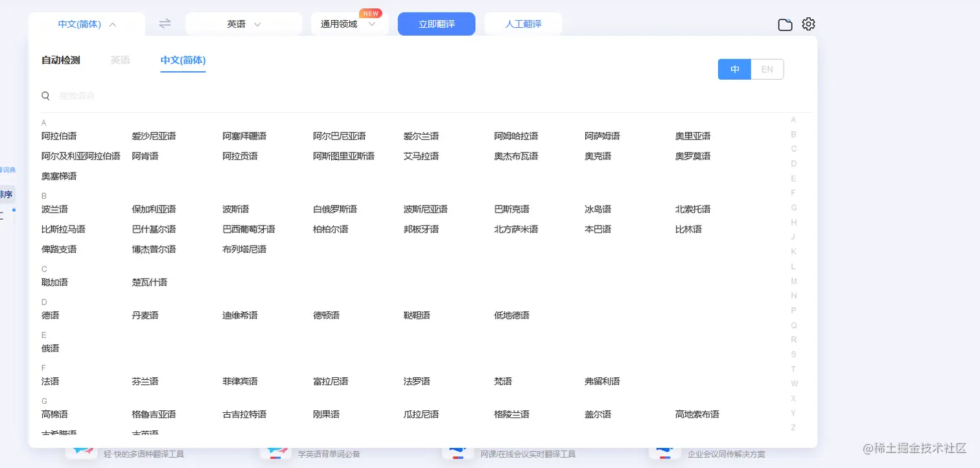Choose 聪加语 from the list
The image size is (980, 468).
[x=54, y=283]
